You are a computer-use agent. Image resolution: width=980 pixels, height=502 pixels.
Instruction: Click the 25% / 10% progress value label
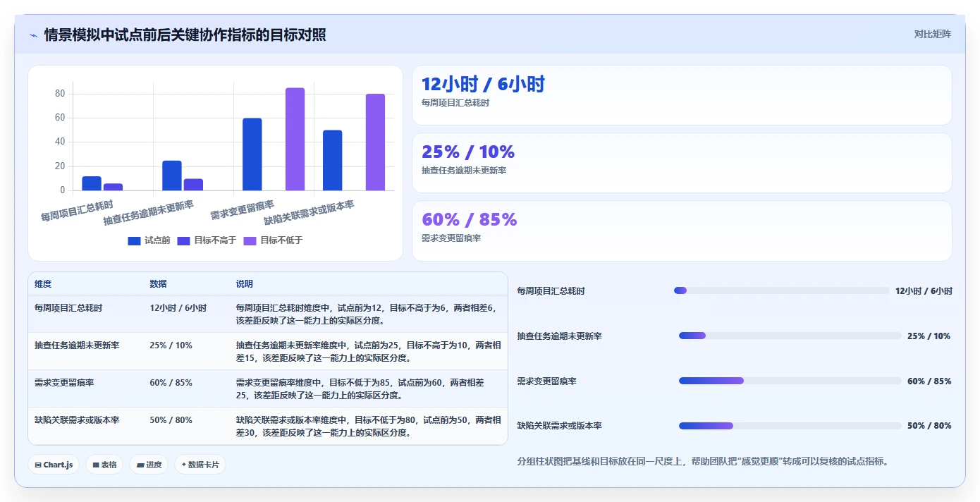pyautogui.click(x=929, y=336)
